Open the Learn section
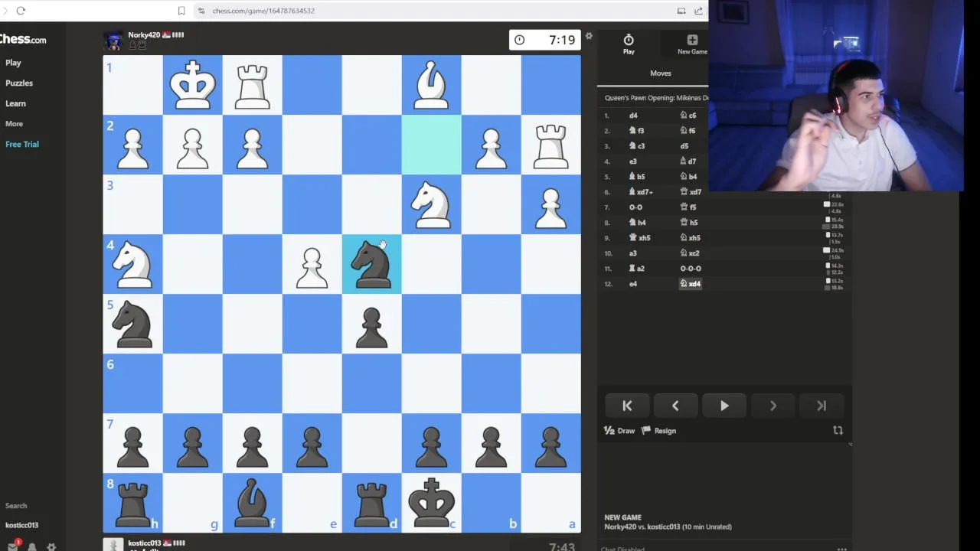980x551 pixels. pyautogui.click(x=15, y=103)
